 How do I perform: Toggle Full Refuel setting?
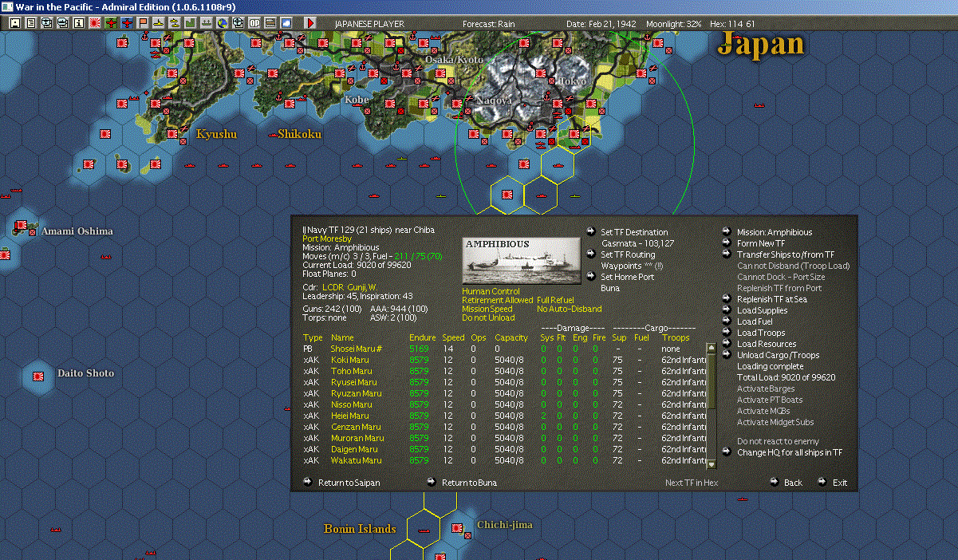555,301
